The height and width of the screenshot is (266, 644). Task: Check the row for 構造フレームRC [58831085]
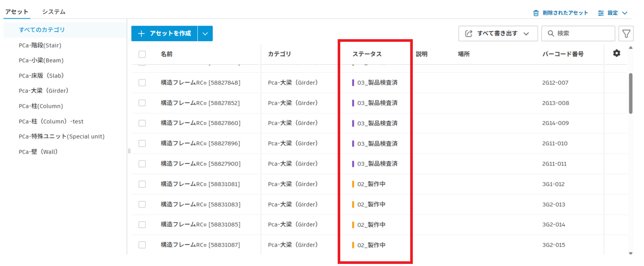(142, 225)
